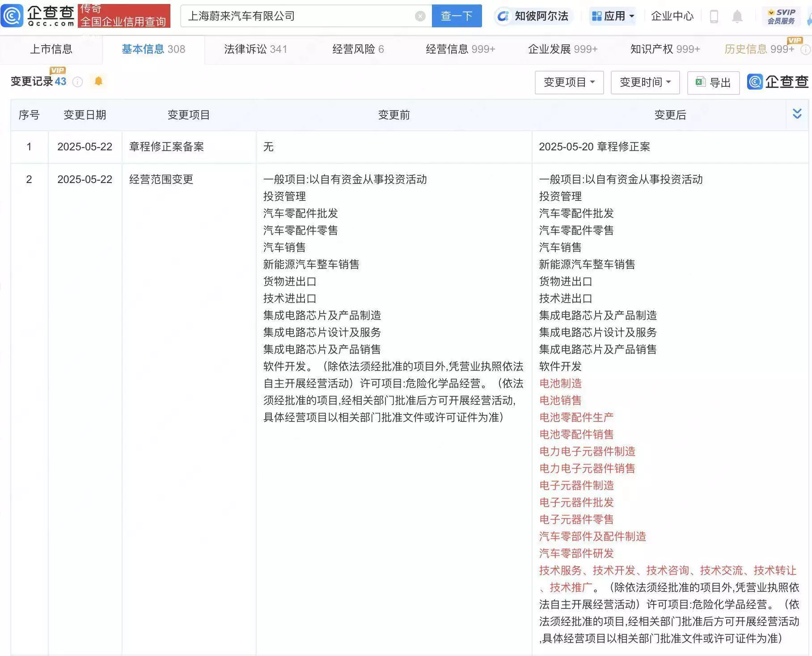Open notifications bell in the top bar
The height and width of the screenshot is (656, 812).
click(x=737, y=17)
